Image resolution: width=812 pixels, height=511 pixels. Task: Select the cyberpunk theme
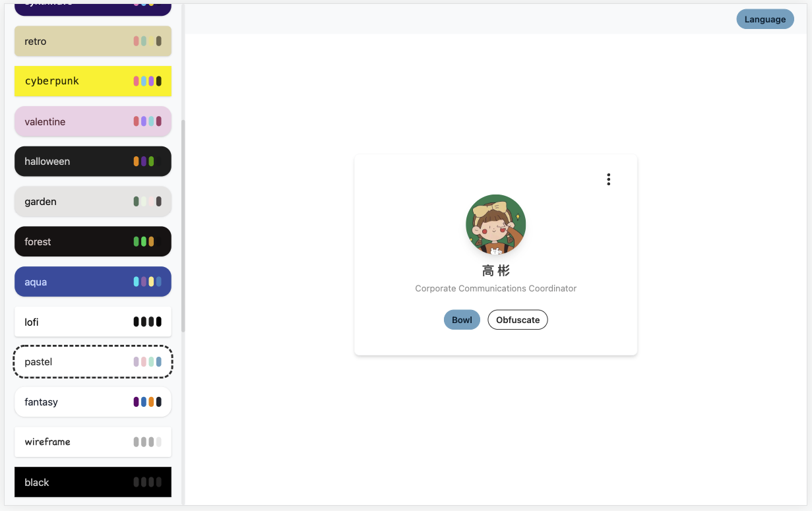93,81
